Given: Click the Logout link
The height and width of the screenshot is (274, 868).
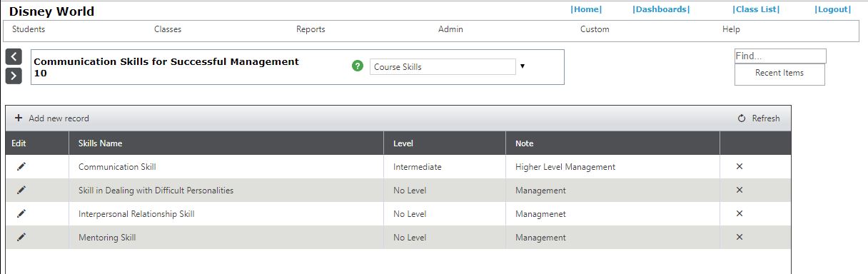Looking at the screenshot, I should (x=833, y=9).
